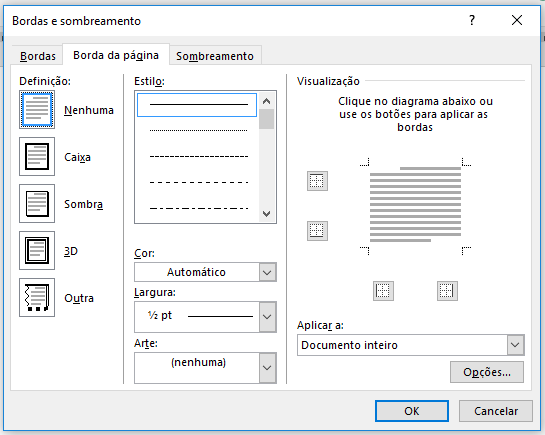Viewport: 545px width, 435px height.
Task: Toggle the left border preview button
Action: [383, 291]
